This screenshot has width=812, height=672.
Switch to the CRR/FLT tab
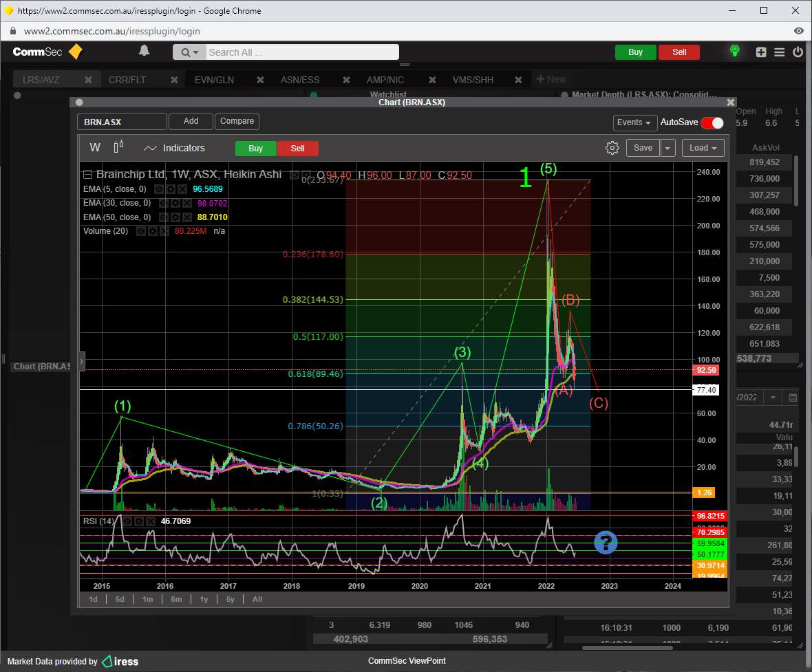click(x=127, y=80)
